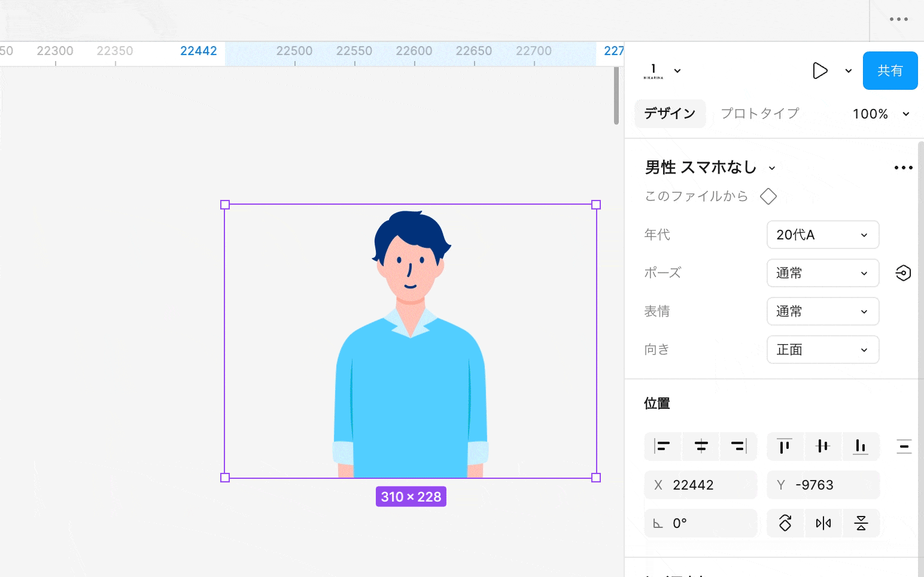
Task: Click the blue 共有 share button
Action: (890, 71)
